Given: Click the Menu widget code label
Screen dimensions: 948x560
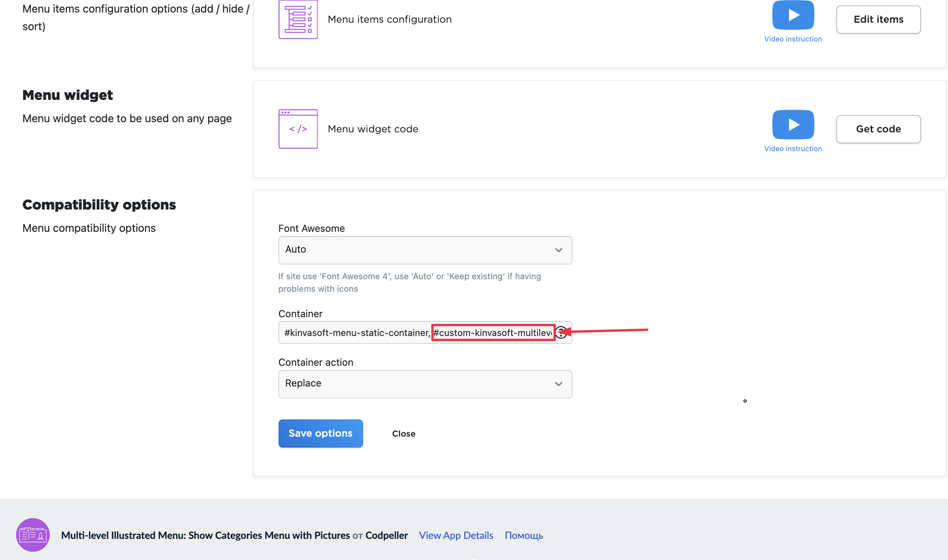Looking at the screenshot, I should point(373,129).
